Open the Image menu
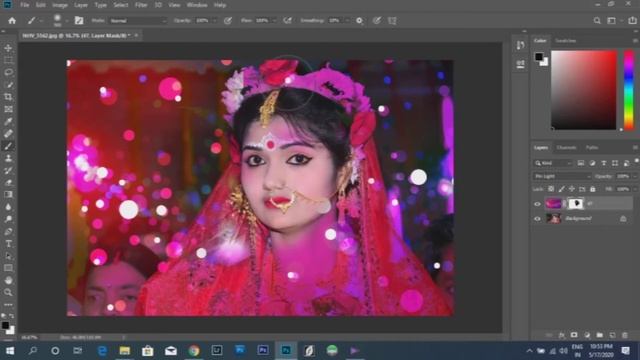640x360 pixels. 60,5
